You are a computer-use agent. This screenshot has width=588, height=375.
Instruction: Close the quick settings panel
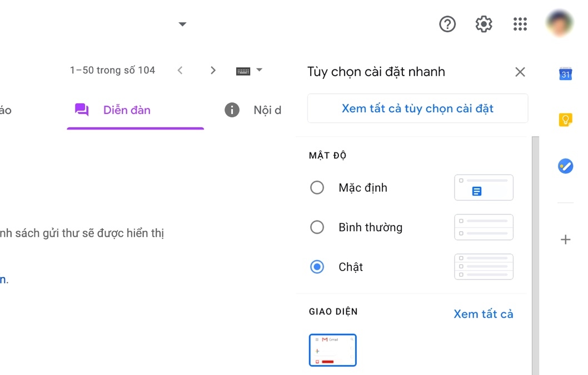520,72
